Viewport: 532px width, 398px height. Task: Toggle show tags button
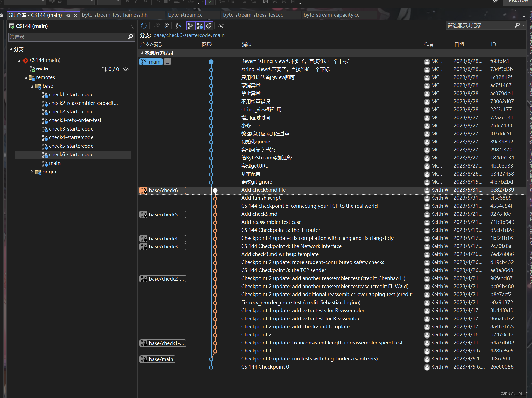point(209,26)
